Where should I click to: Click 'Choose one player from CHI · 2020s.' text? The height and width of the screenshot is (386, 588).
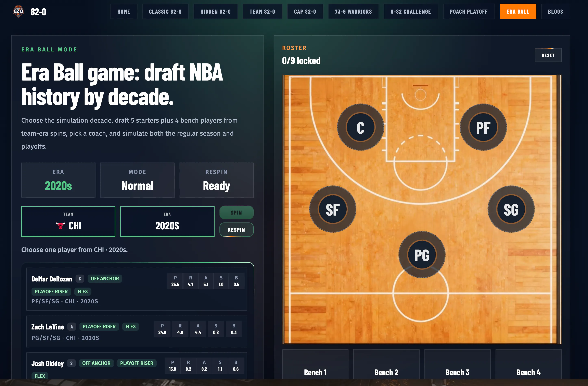point(74,250)
